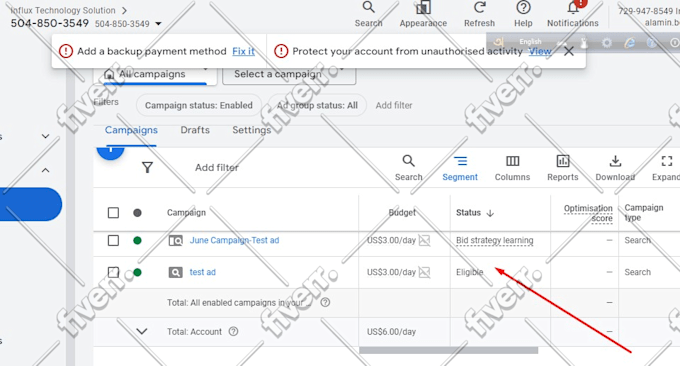Search within the campaigns table
This screenshot has width=680, height=366.
point(409,168)
